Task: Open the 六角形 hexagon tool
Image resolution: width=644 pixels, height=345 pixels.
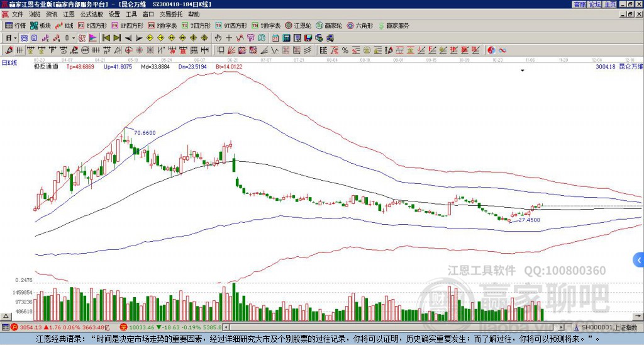Action: [360, 25]
